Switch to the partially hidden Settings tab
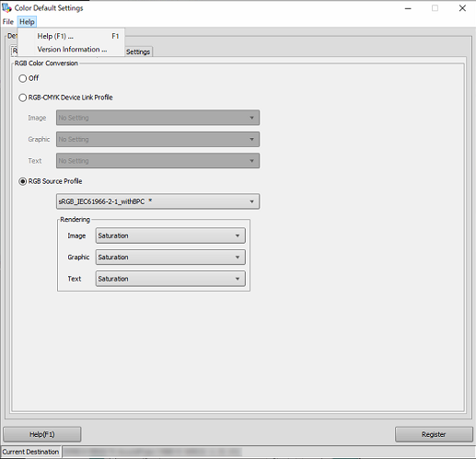The height and width of the screenshot is (459, 476). (x=138, y=52)
